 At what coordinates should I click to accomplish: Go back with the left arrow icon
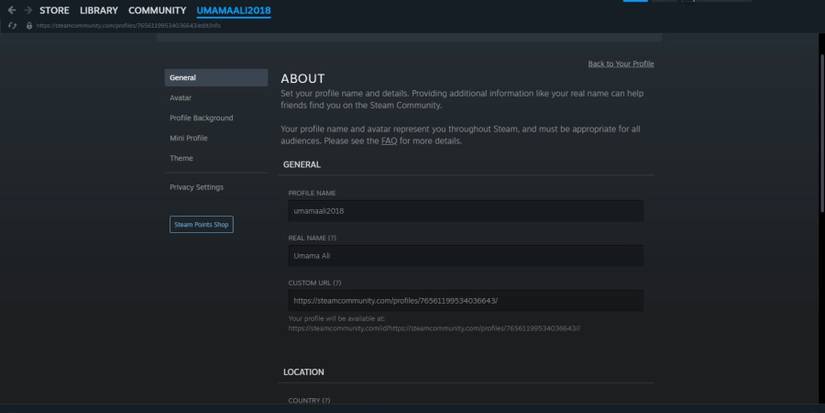(12, 10)
